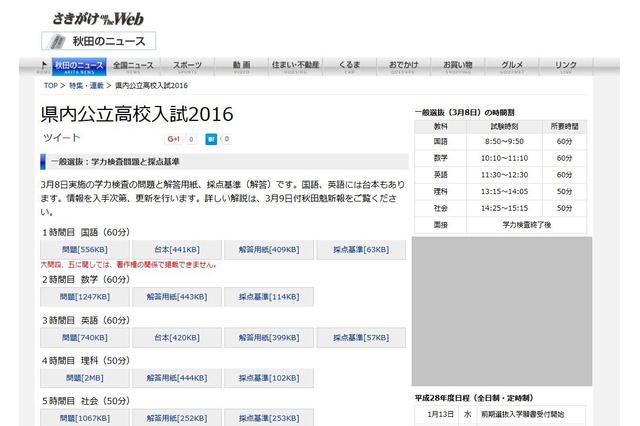Switch to the スポーツ nav tab

point(187,67)
